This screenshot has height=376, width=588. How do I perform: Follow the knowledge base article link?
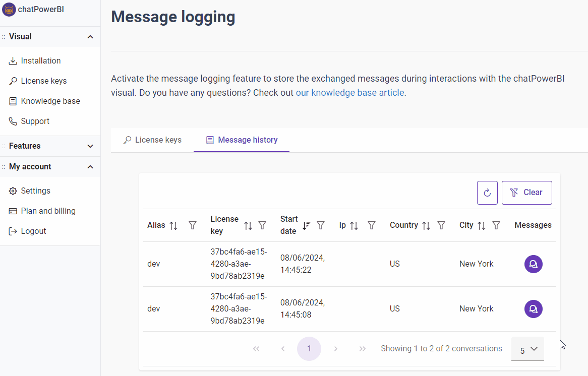[350, 93]
